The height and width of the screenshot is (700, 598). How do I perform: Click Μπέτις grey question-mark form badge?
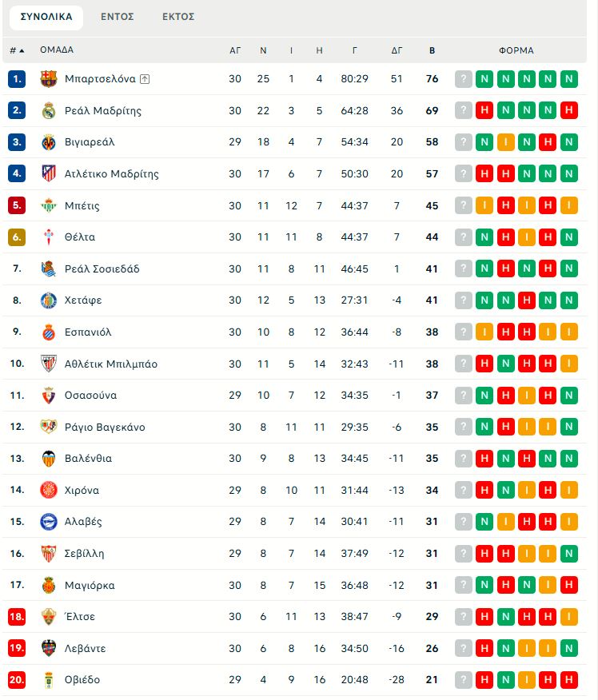click(464, 205)
